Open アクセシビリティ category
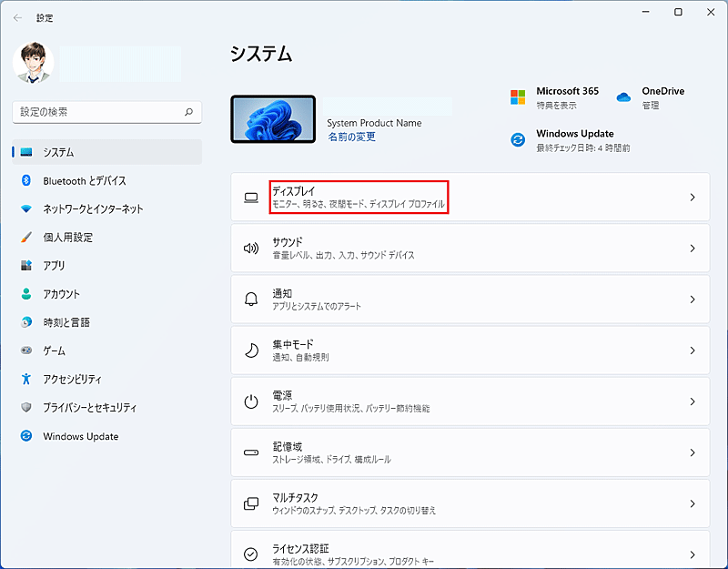The height and width of the screenshot is (569, 728). coord(107,379)
